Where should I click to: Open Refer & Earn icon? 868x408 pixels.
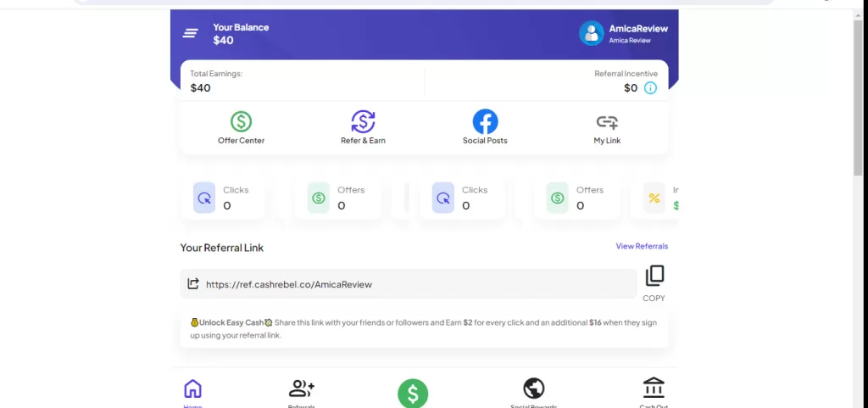coord(363,122)
